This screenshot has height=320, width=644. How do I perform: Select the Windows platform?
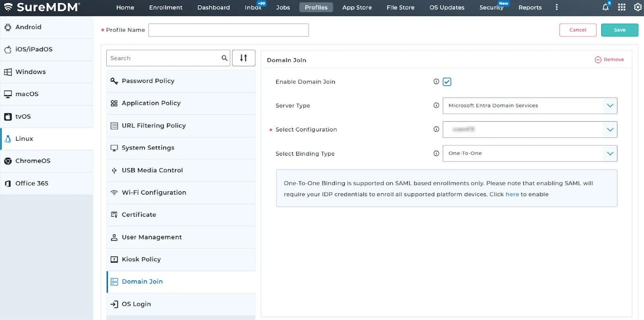point(47,72)
